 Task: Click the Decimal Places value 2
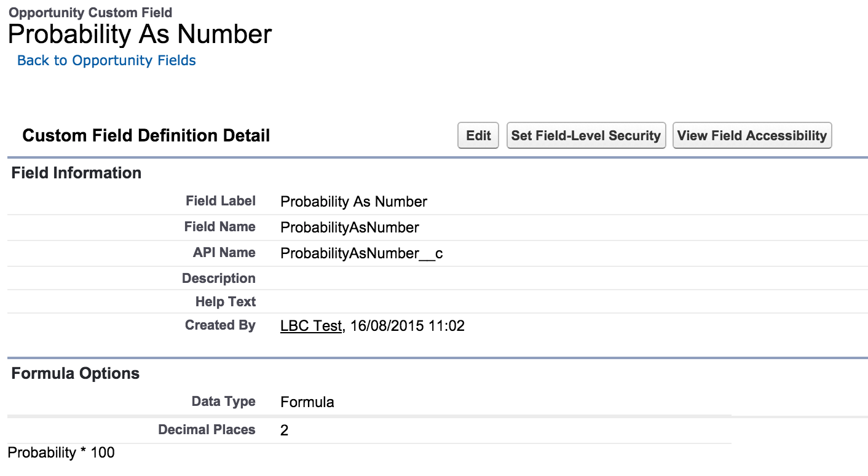(x=284, y=430)
